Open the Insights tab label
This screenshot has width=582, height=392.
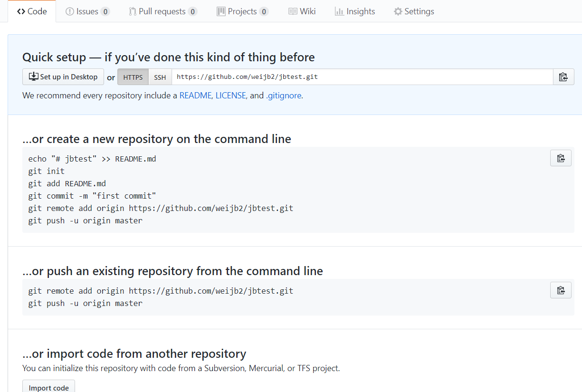coord(361,11)
